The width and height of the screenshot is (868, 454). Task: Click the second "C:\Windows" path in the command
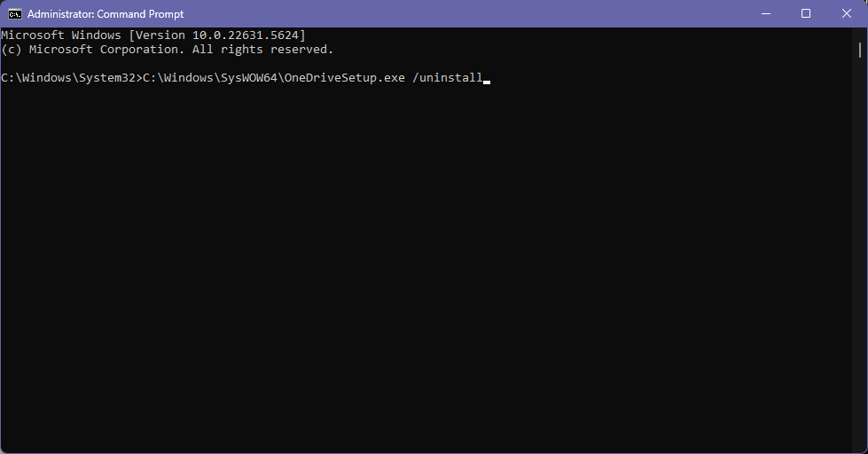point(178,78)
